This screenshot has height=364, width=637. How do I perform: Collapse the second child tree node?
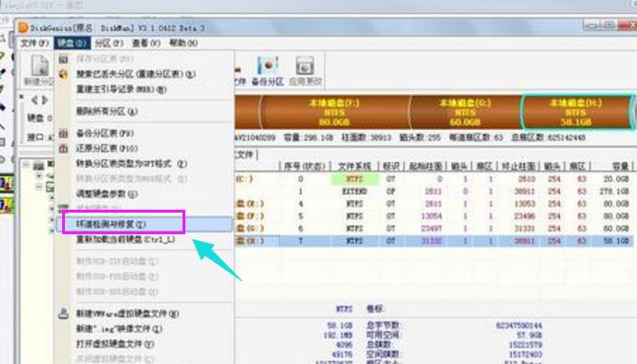pos(39,187)
